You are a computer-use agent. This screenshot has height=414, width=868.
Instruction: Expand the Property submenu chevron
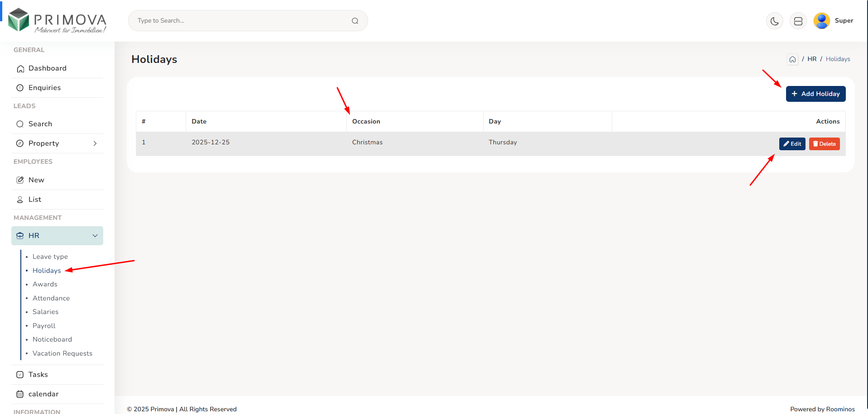pos(95,143)
